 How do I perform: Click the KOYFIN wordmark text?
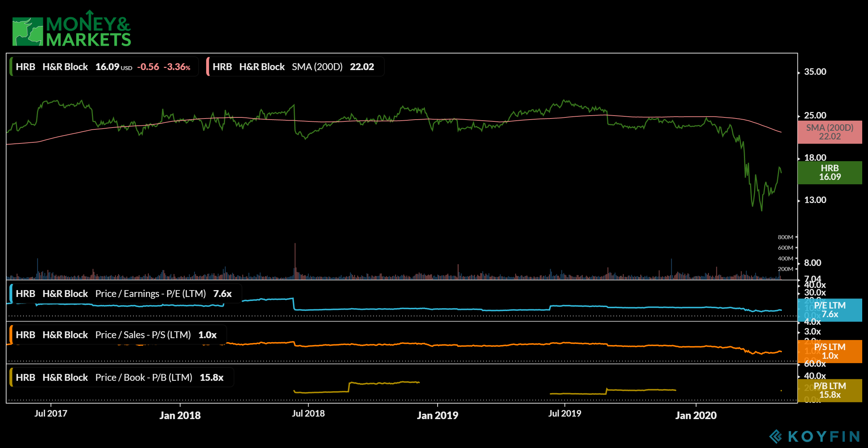[824, 436]
